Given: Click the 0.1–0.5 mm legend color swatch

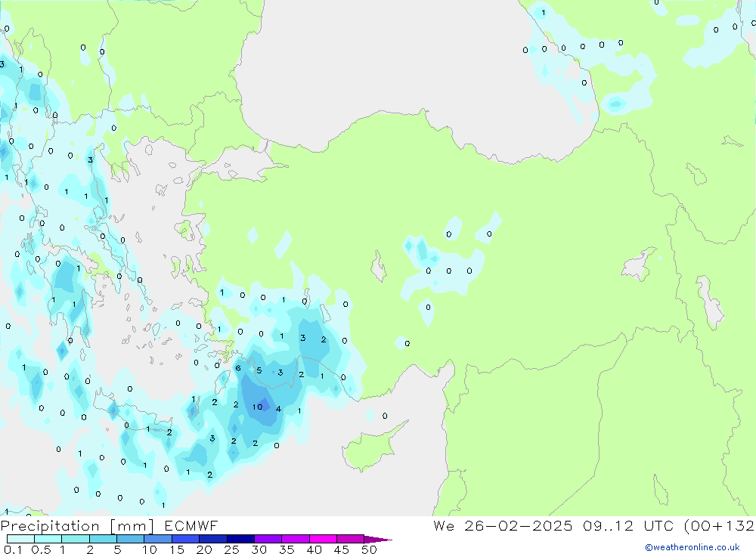Looking at the screenshot, I should pos(20,539).
